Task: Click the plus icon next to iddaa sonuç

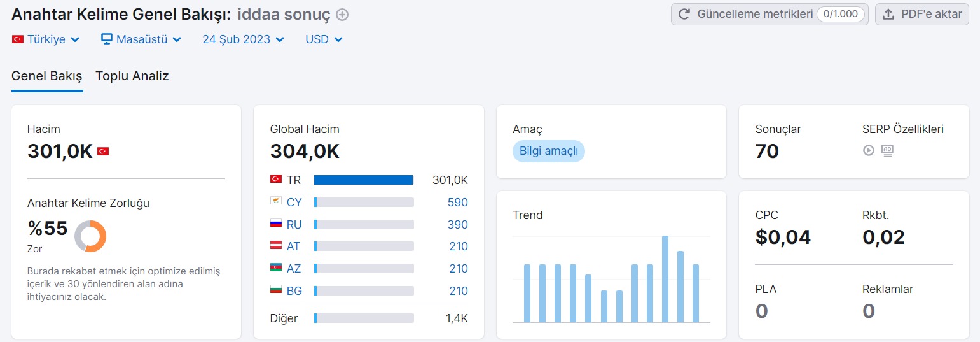Action: click(342, 15)
